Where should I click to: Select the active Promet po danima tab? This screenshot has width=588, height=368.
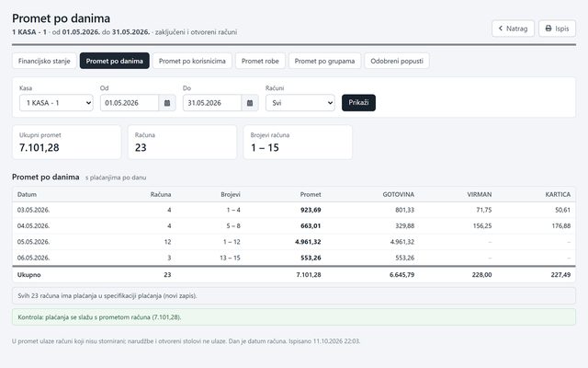[x=114, y=61]
